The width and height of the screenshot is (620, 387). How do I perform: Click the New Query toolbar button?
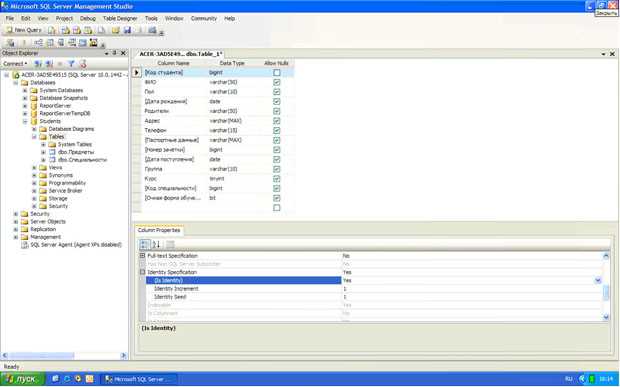click(23, 30)
